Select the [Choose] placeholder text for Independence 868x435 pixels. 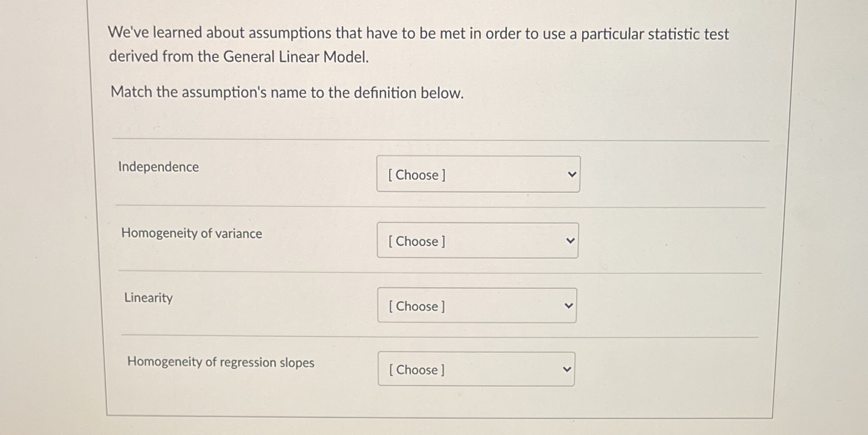pos(417,175)
